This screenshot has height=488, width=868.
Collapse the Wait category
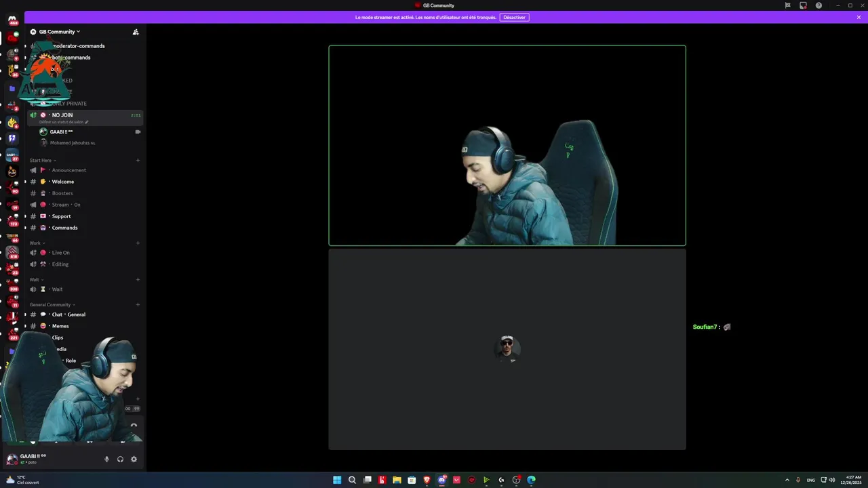(x=37, y=280)
